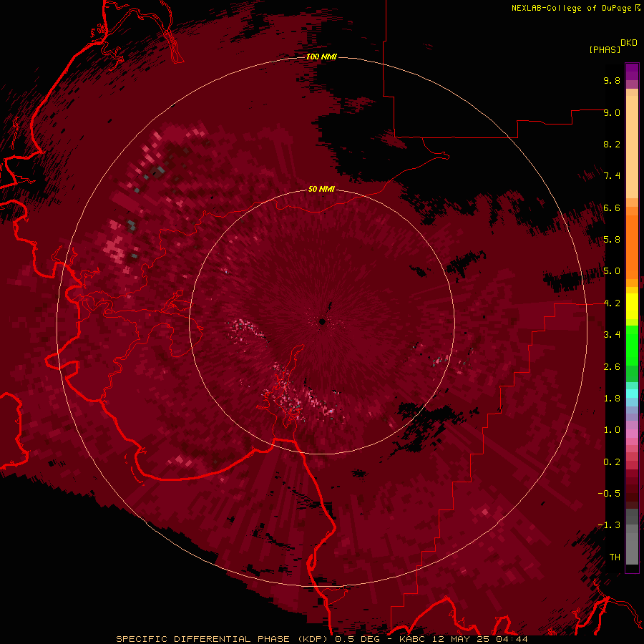Click the 4.2 scale value
This screenshot has width=644, height=644.
[612, 303]
